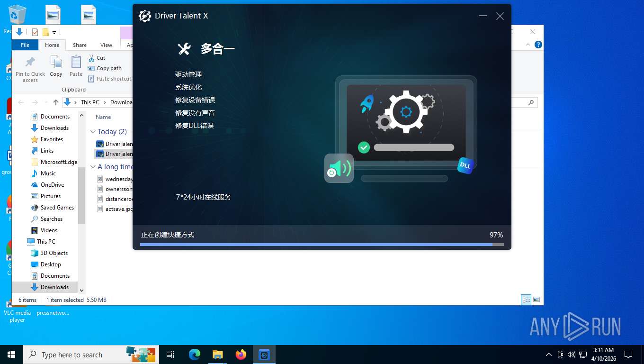Click the 驱动管理 feature text

pyautogui.click(x=188, y=74)
